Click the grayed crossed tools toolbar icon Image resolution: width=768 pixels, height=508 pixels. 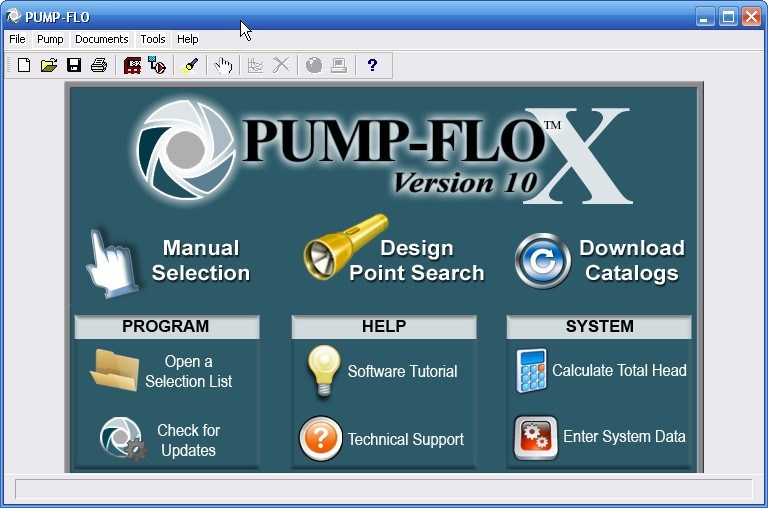tap(281, 65)
